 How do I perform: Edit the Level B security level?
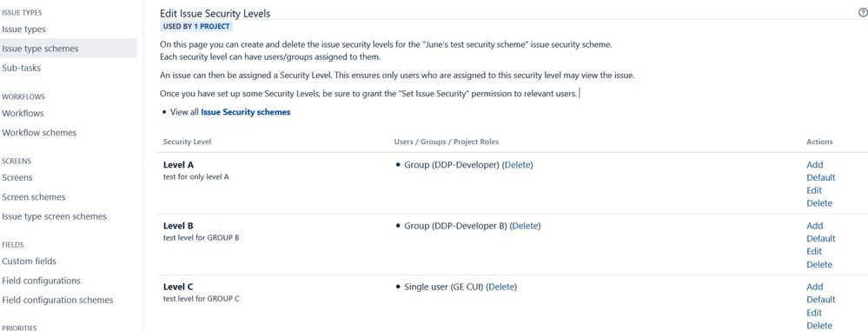814,251
